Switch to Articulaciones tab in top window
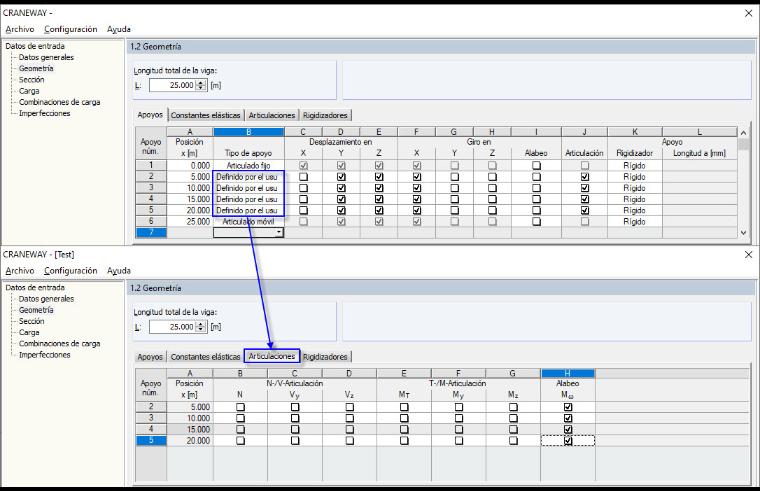The height and width of the screenshot is (491, 760). click(272, 115)
